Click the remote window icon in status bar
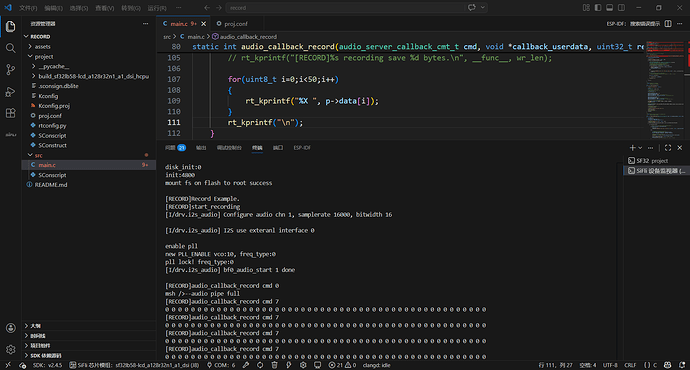This screenshot has height=370, width=690. click(x=8, y=365)
